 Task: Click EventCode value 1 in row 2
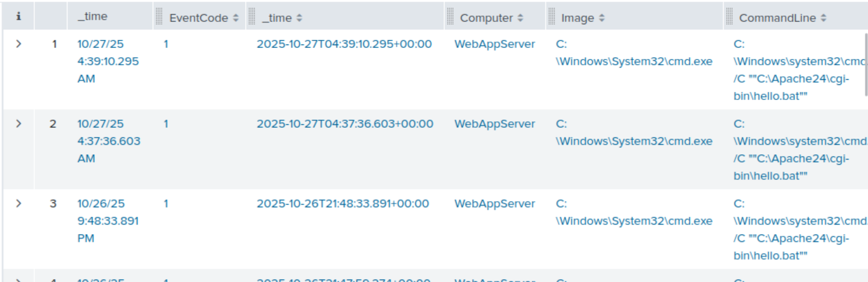[166, 124]
